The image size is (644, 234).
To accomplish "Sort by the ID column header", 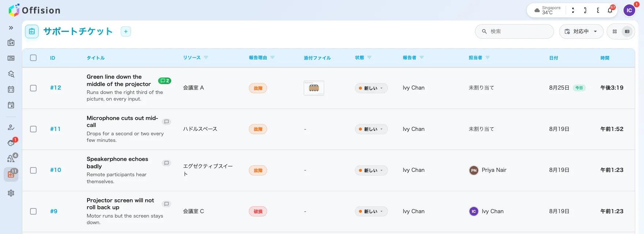I will click(53, 58).
